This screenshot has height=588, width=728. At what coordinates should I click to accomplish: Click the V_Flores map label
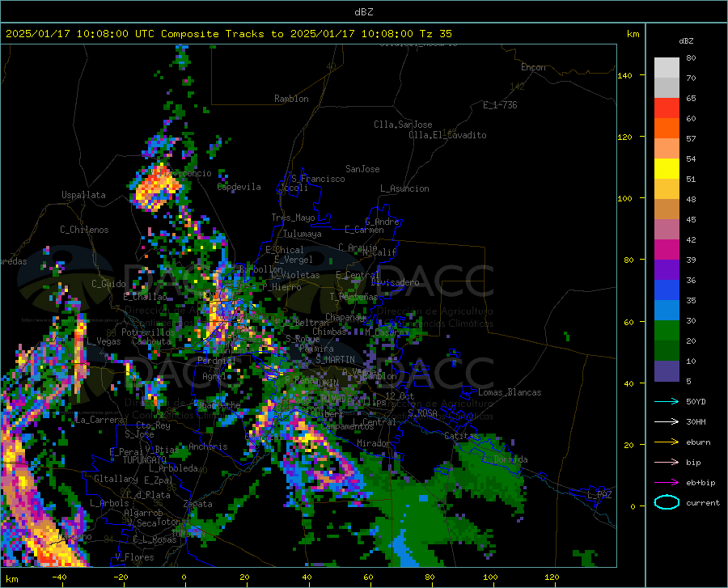[x=134, y=557]
